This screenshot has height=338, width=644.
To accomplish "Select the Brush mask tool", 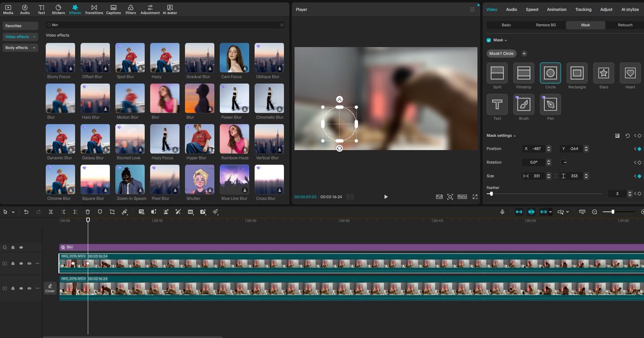I will pos(524,104).
